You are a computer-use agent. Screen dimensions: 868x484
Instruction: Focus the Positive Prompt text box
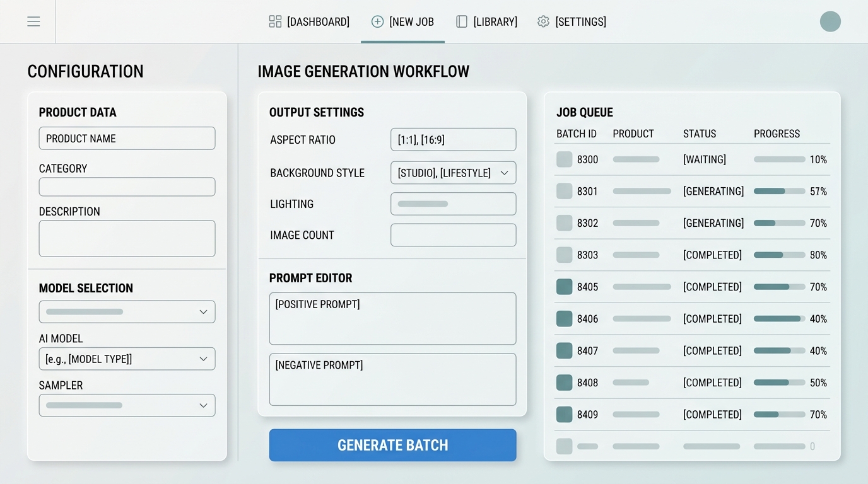pyautogui.click(x=392, y=318)
